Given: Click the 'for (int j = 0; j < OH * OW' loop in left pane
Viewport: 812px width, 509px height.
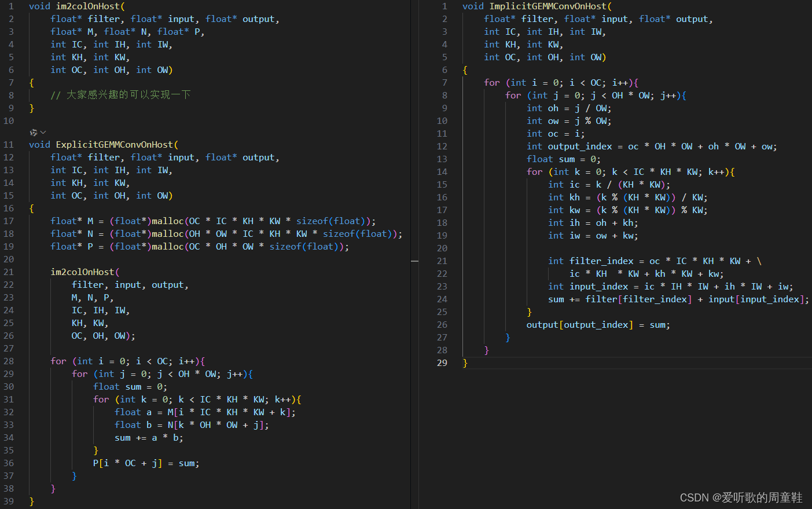Looking at the screenshot, I should (163, 374).
